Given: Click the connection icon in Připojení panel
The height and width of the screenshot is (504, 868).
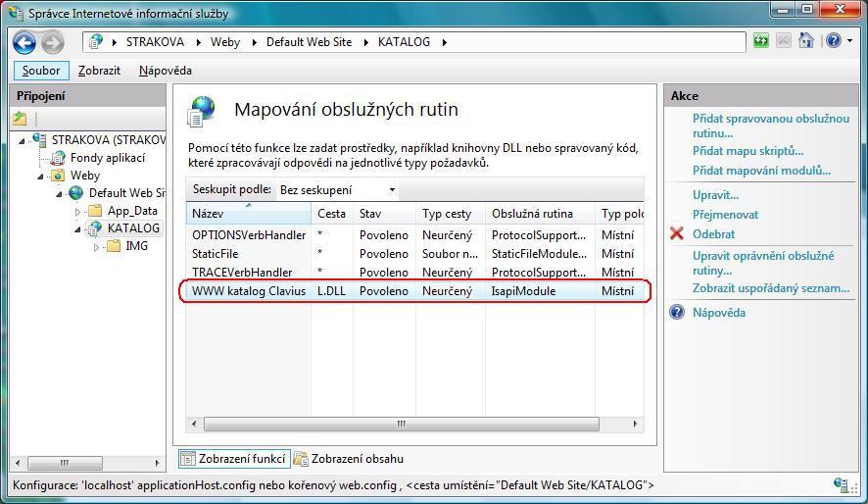Looking at the screenshot, I should coord(21,119).
